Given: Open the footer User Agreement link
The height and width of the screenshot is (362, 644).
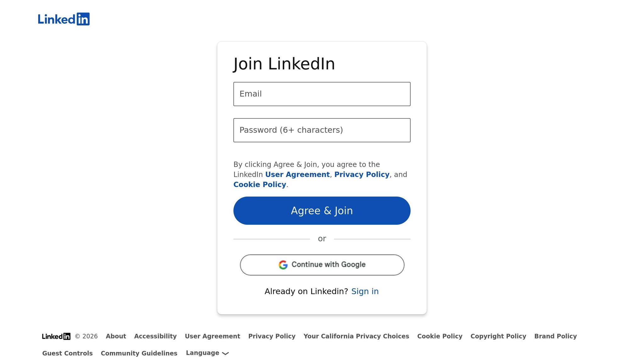Looking at the screenshot, I should 212,336.
